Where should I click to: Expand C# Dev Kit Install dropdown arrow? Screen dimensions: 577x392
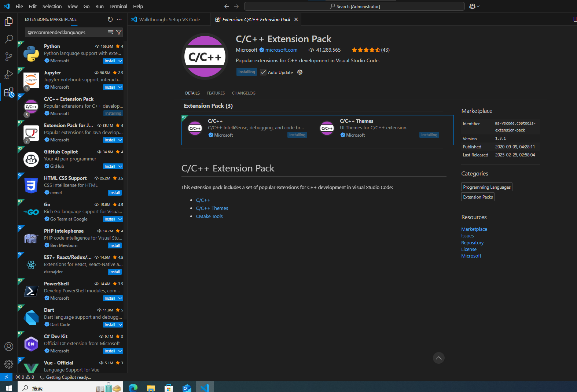click(x=120, y=351)
